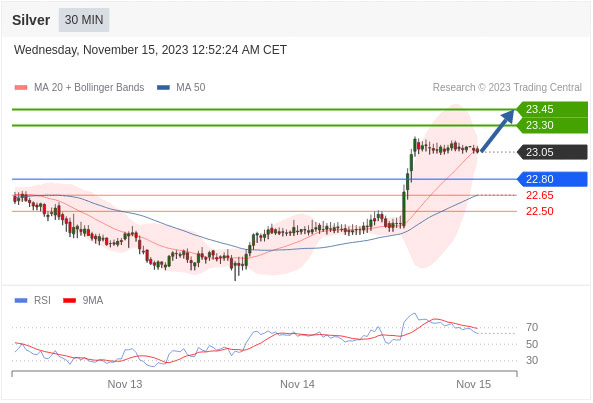Select the 22.80 pivot price tag
Image resolution: width=593 pixels, height=403 pixels.
[552, 179]
